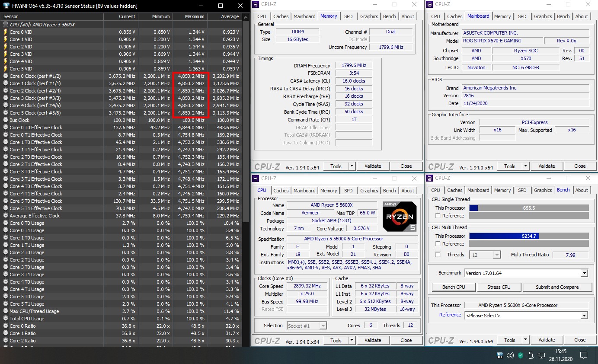
Task: Click the network icon in system tray
Action: point(542,356)
